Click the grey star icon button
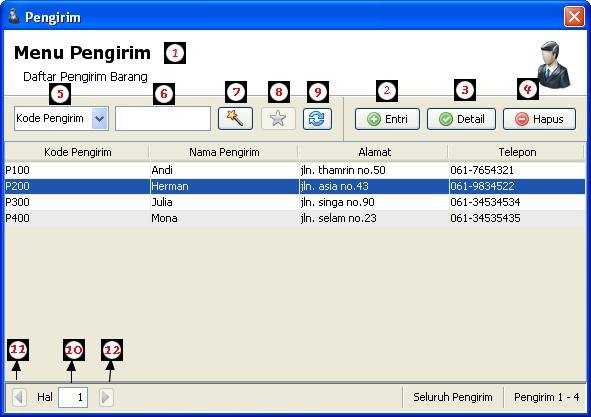The height and width of the screenshot is (417, 591). point(278,119)
